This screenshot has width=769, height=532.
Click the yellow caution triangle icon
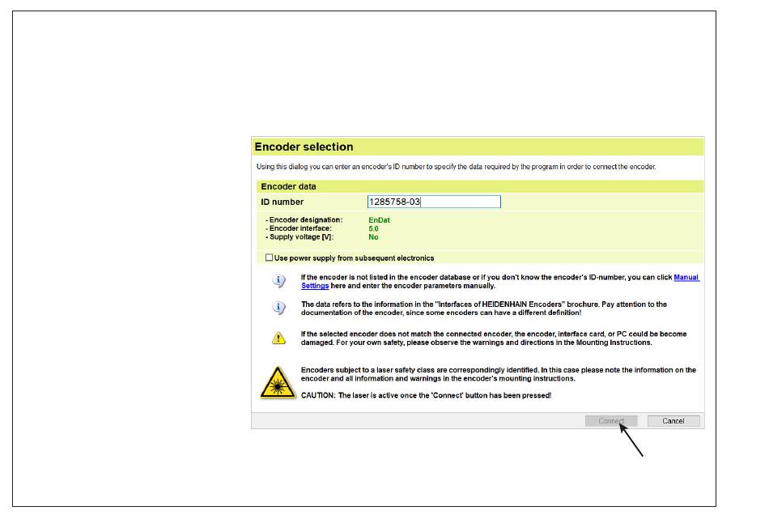click(278, 338)
